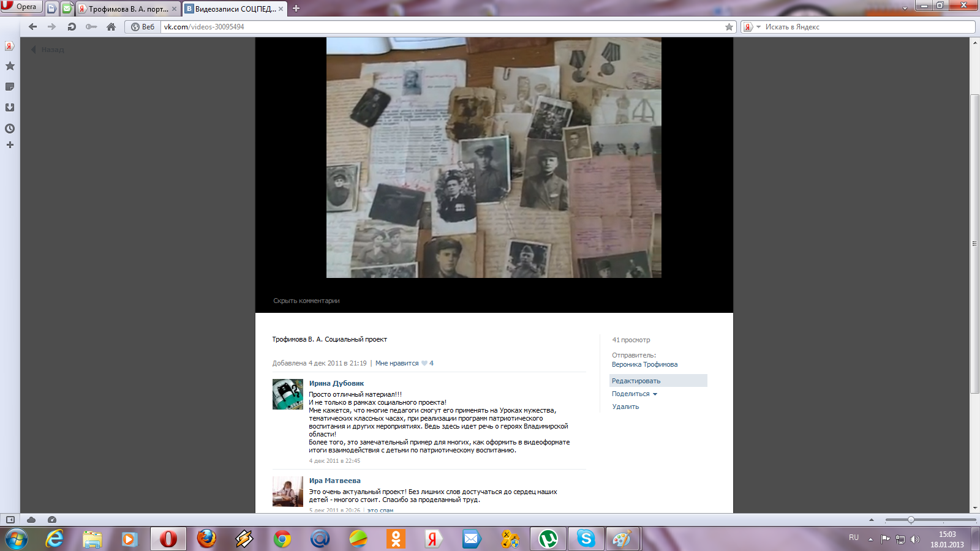
Task: Add a panel with the sidebar plus icon
Action: point(10,145)
